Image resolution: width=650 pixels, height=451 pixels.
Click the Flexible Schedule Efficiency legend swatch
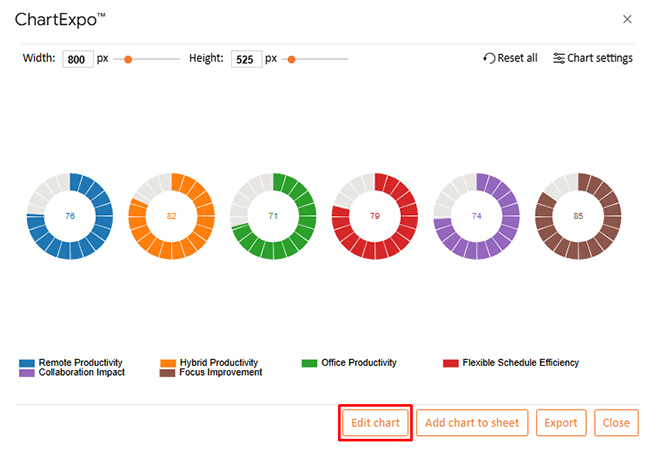click(450, 363)
